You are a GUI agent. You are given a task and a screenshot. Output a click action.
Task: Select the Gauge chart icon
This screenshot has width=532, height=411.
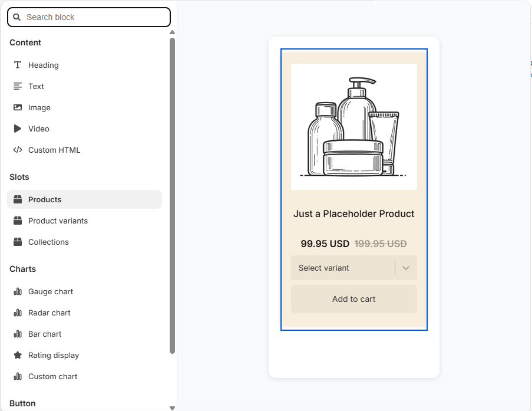[18, 291]
